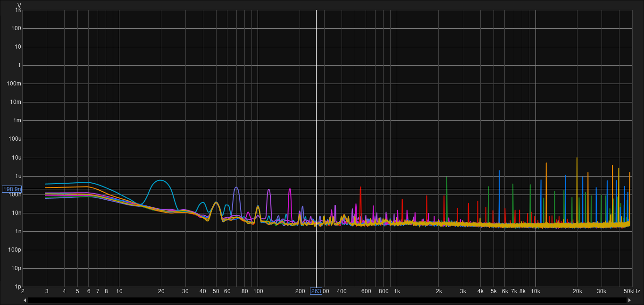Click the 10k label on the frequency axis
The width and height of the screenshot is (644, 305).
tap(535, 291)
